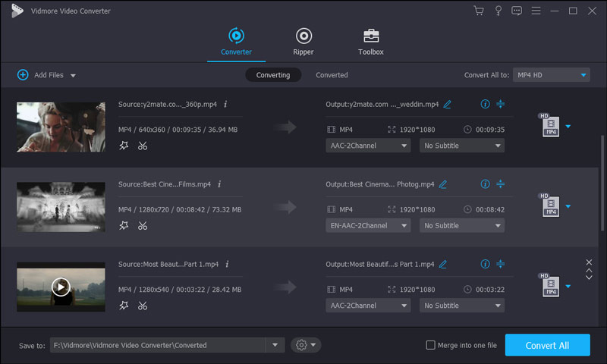Open No Subtitle dropdown for third video
607x364 pixels.
click(462, 306)
